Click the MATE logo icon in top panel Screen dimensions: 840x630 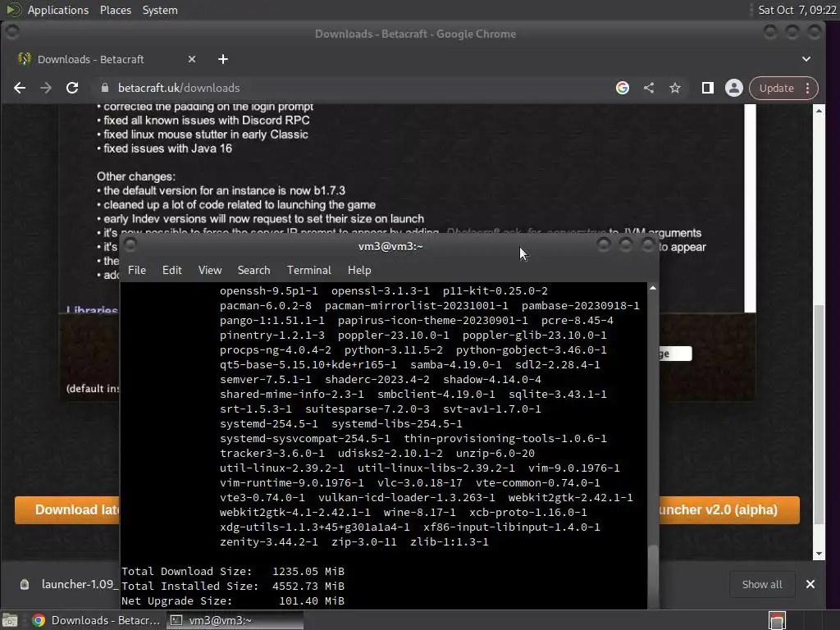13,10
